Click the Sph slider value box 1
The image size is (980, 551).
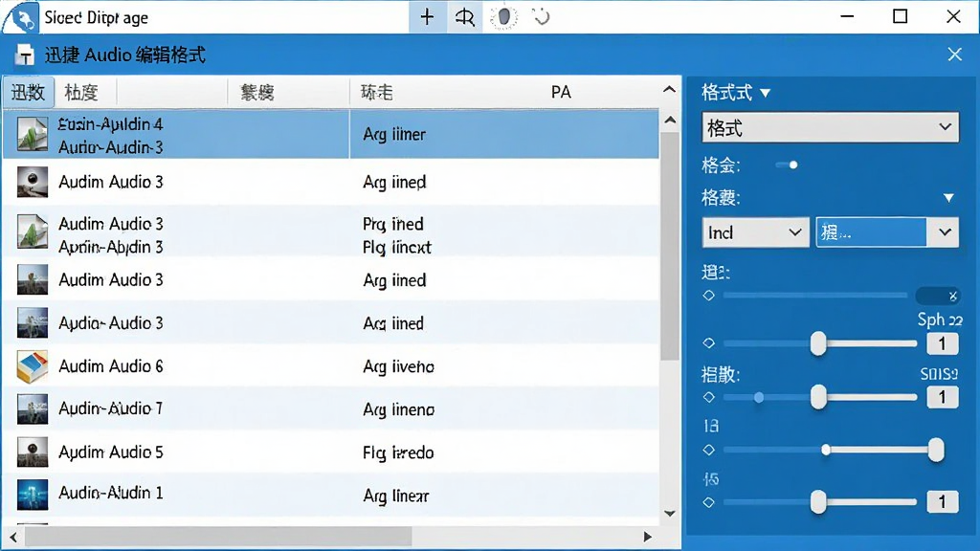943,343
